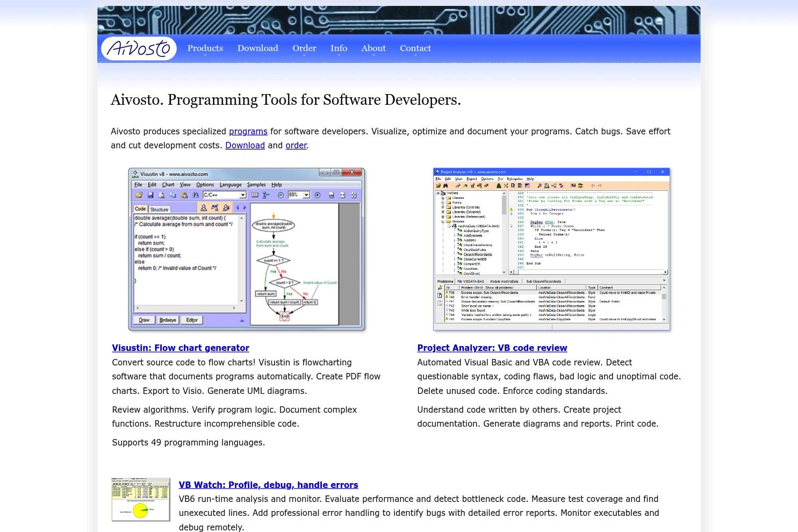798x532 pixels.
Task: Click the VB Watch thumbnail image
Action: 141,499
